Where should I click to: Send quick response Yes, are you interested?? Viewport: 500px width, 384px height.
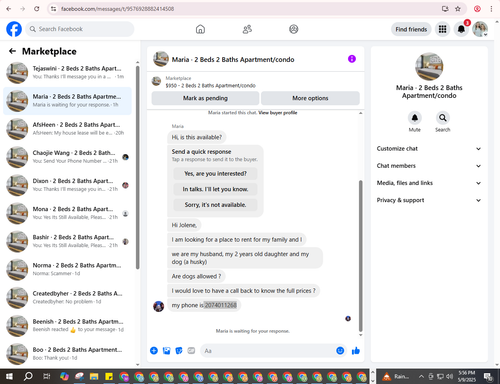(215, 174)
